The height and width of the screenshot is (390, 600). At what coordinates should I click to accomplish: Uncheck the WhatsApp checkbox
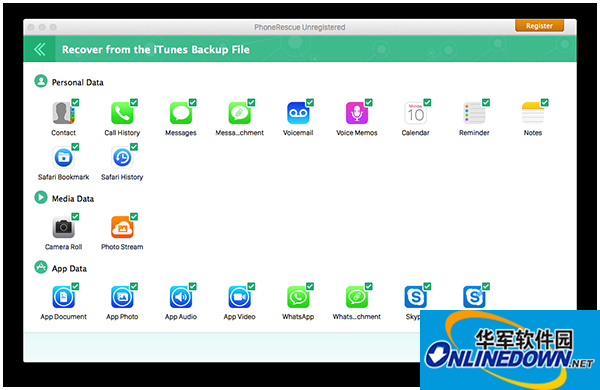tap(310, 286)
